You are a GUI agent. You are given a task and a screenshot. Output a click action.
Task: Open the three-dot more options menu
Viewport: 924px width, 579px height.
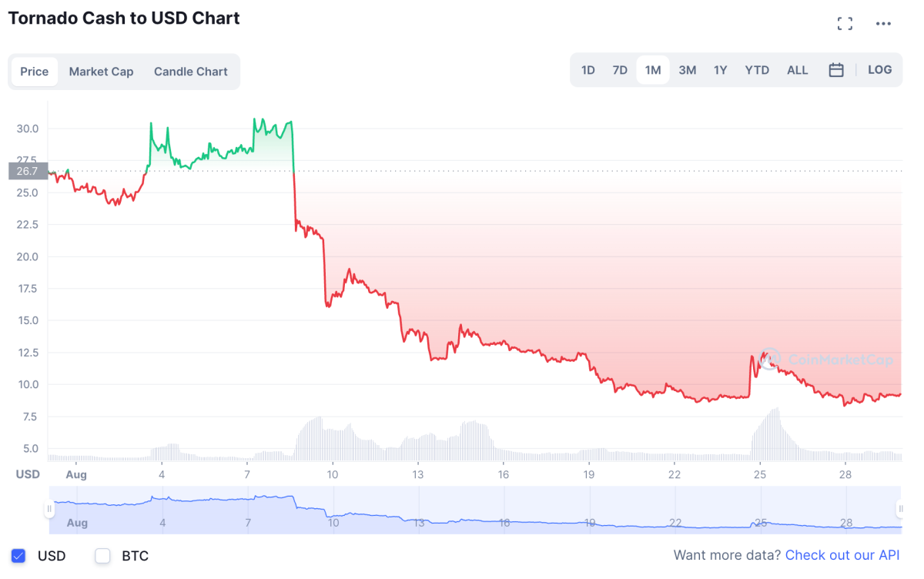(x=883, y=24)
